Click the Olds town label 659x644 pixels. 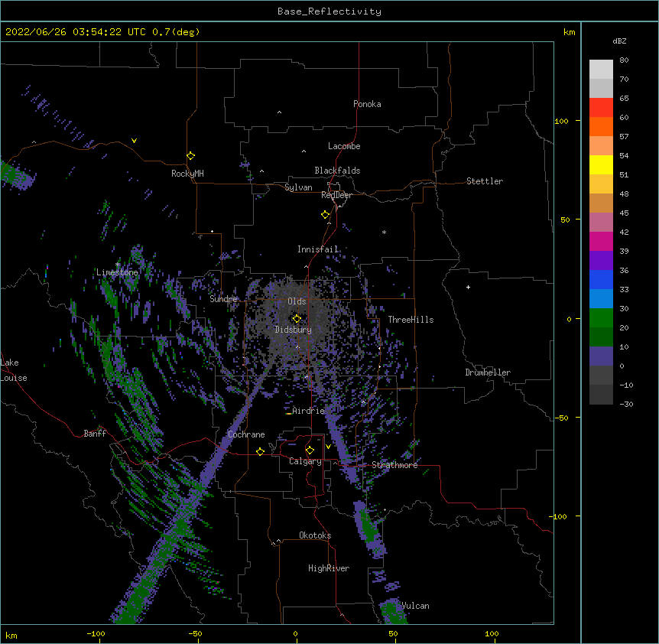pos(297,301)
